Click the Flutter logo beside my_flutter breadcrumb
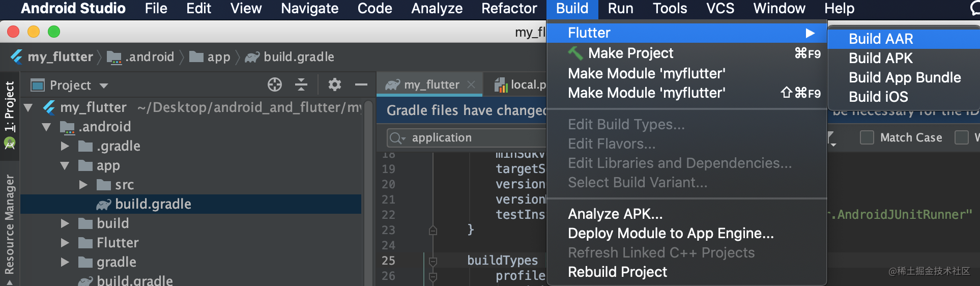The width and height of the screenshot is (980, 286). [x=17, y=56]
